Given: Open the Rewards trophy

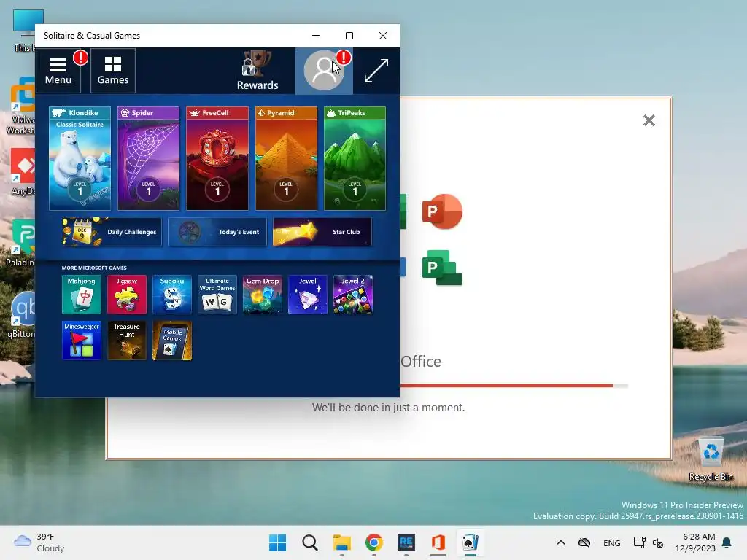Looking at the screenshot, I should (x=258, y=71).
